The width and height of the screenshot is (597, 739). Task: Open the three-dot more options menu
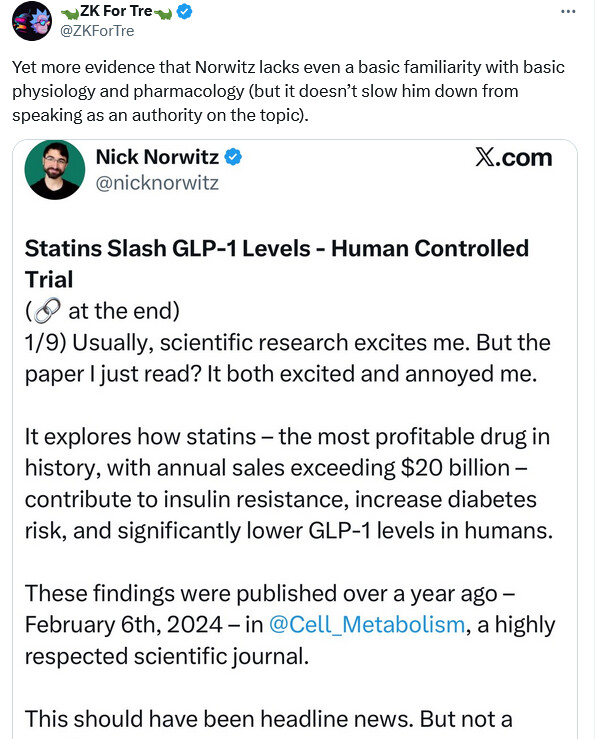pos(568,11)
